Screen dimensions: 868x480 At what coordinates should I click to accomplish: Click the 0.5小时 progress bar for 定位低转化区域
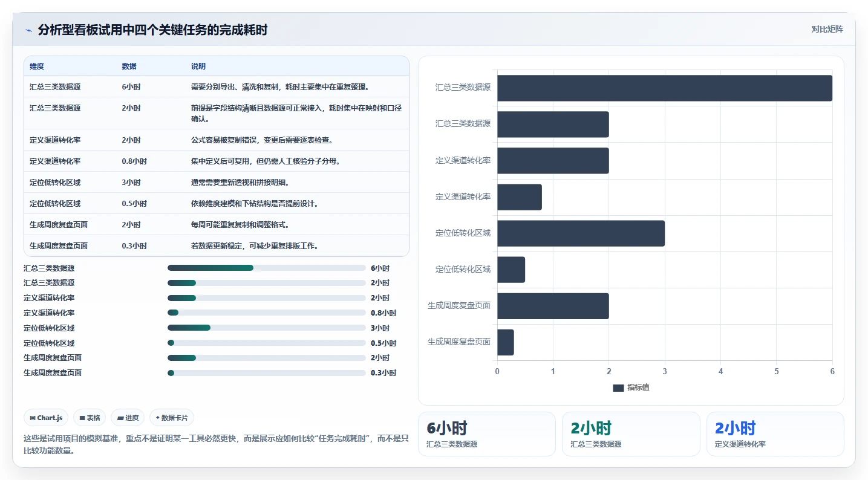pos(267,343)
